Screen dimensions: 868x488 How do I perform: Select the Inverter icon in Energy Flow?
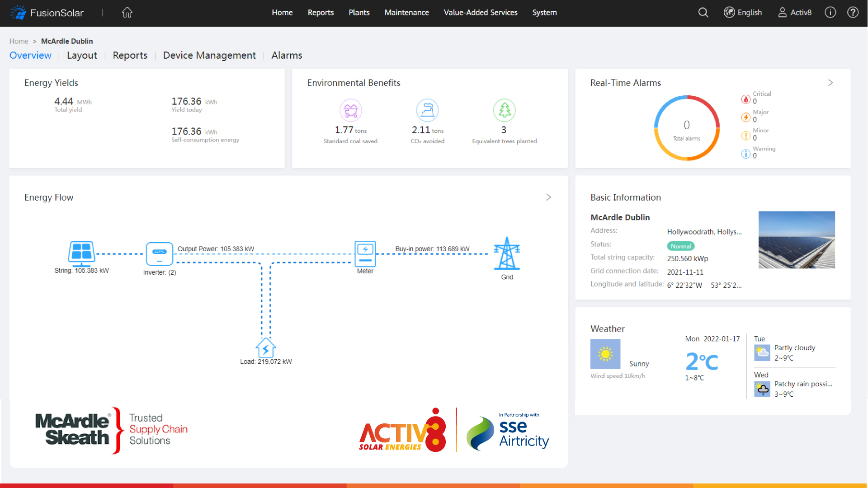click(159, 254)
